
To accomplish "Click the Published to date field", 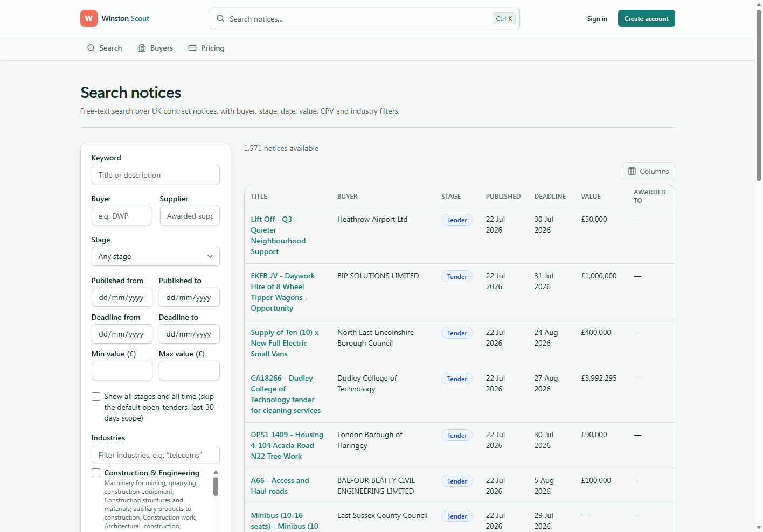I will tap(189, 297).
